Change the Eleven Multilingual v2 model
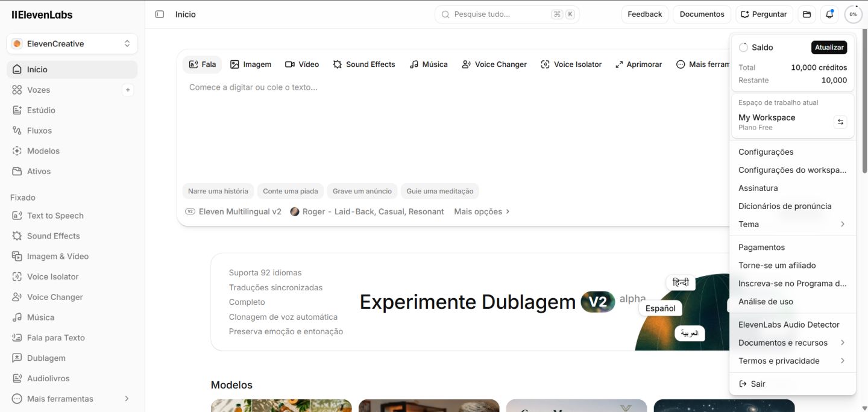Image resolution: width=868 pixels, height=412 pixels. pos(233,211)
